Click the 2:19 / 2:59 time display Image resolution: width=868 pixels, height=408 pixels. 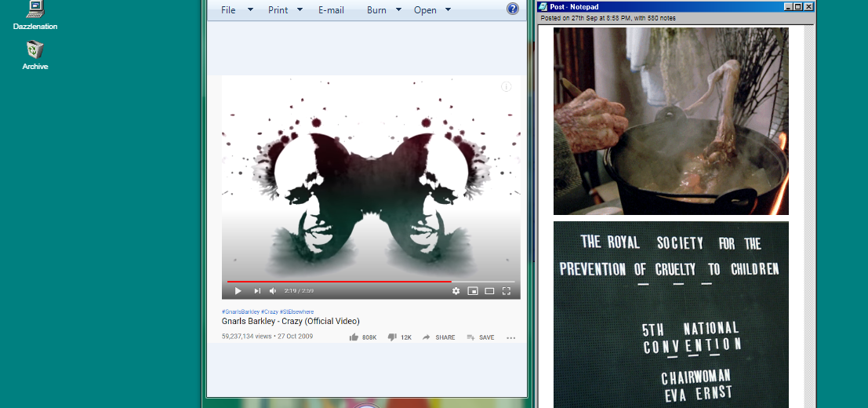click(x=299, y=290)
